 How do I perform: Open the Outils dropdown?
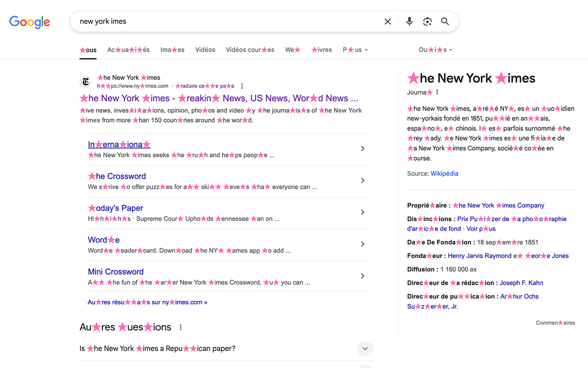pyautogui.click(x=435, y=50)
